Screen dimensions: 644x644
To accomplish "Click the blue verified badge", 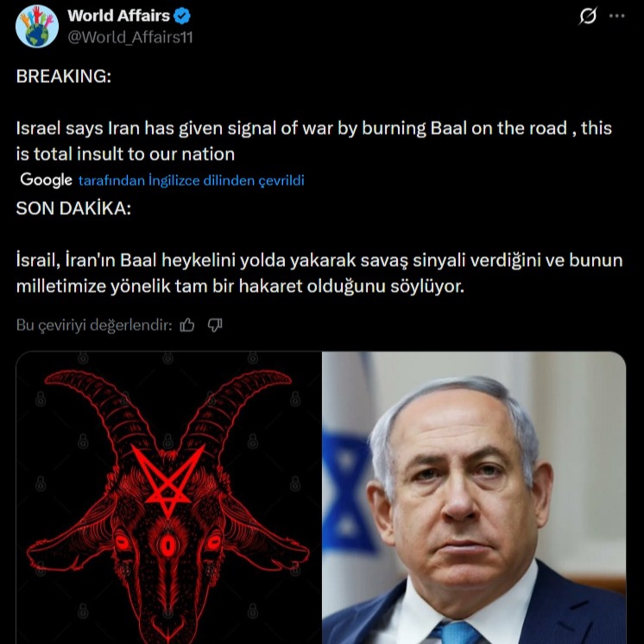I will pyautogui.click(x=182, y=16).
